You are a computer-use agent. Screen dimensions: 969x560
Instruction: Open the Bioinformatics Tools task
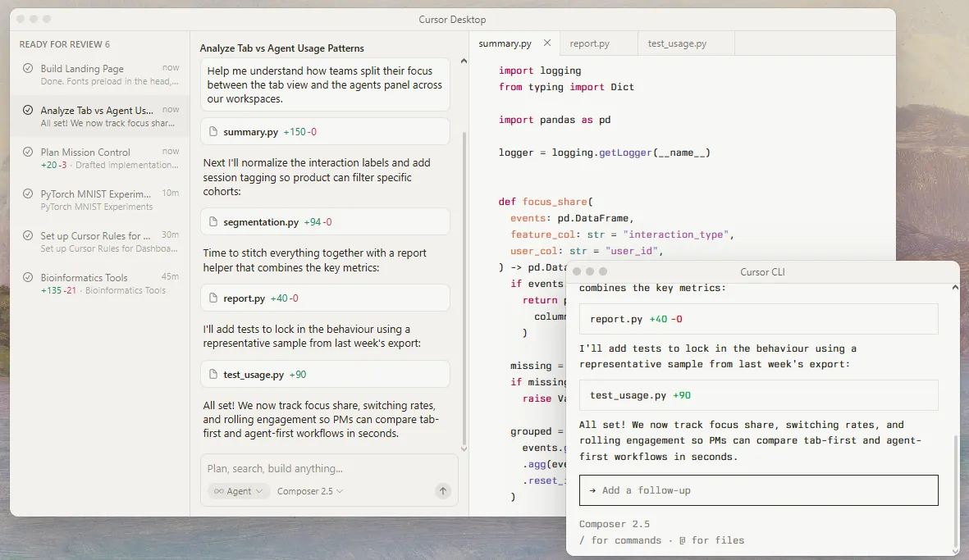click(x=100, y=284)
